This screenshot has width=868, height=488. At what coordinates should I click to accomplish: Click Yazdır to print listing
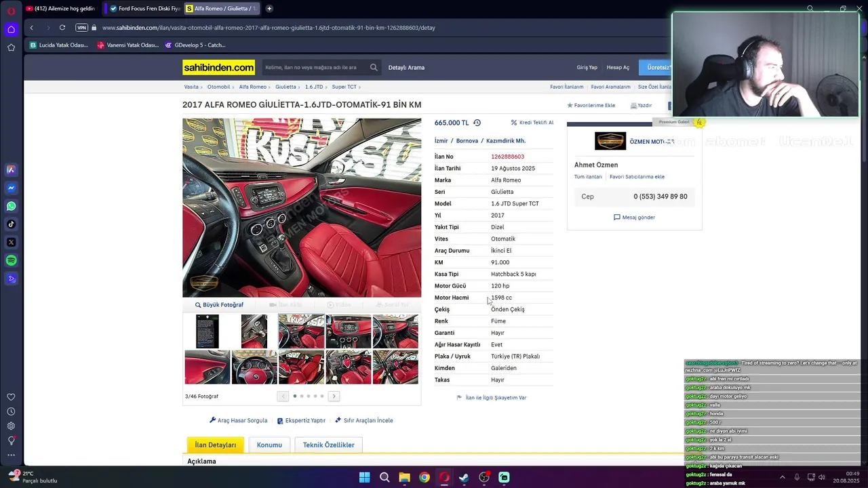tap(641, 106)
